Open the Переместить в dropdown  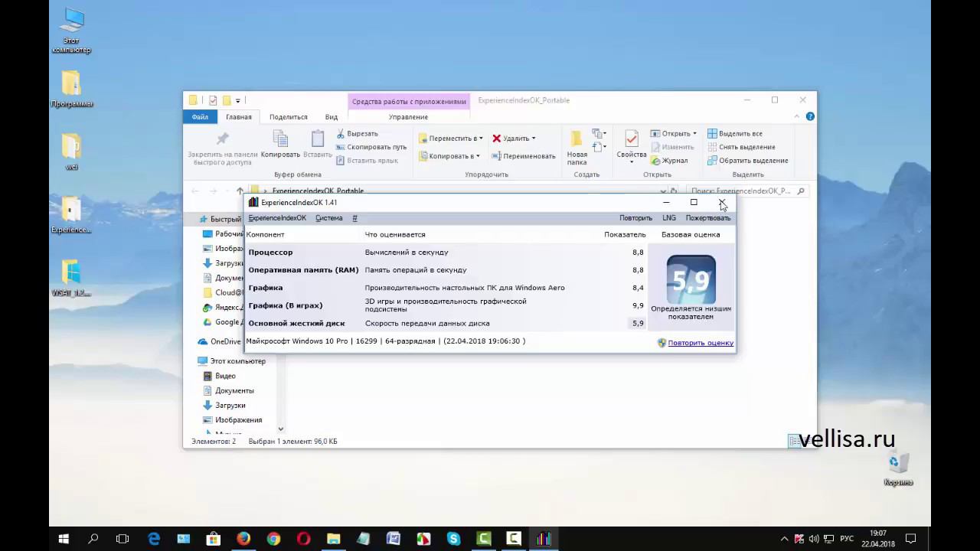point(451,139)
